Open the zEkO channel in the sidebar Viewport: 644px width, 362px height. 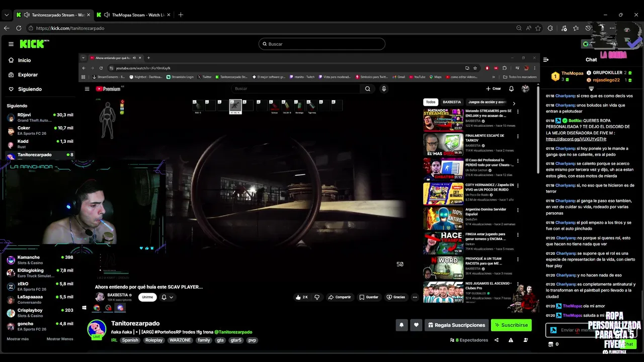39,287
